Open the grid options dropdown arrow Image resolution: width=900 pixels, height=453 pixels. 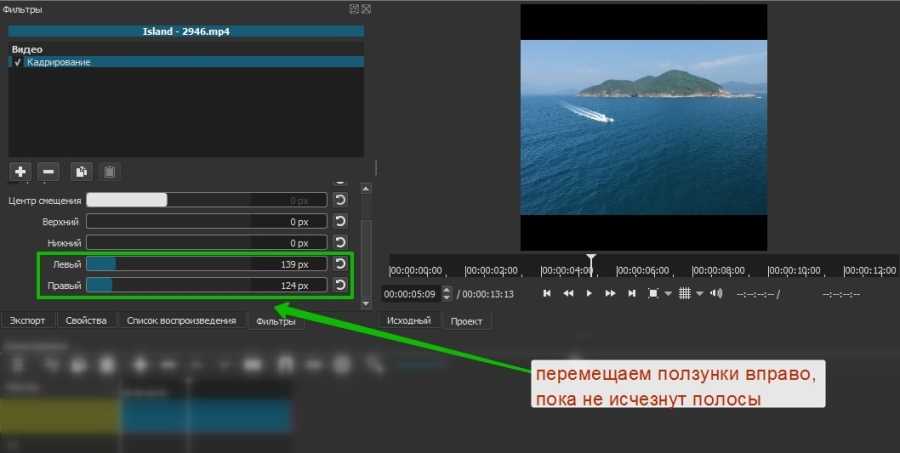[699, 294]
